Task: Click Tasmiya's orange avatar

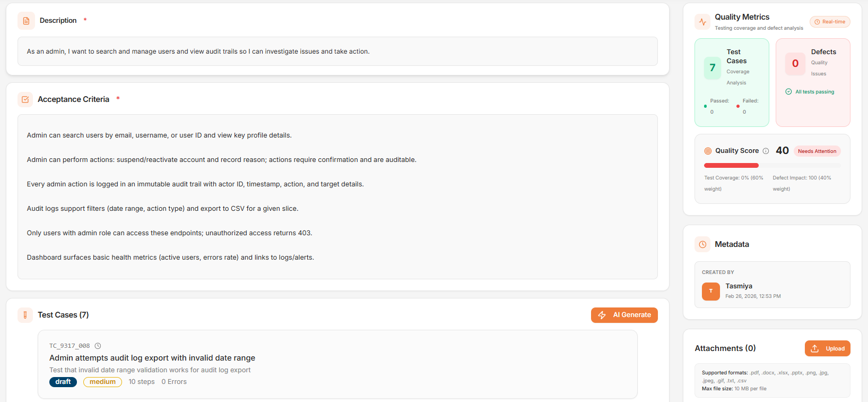Action: click(711, 291)
